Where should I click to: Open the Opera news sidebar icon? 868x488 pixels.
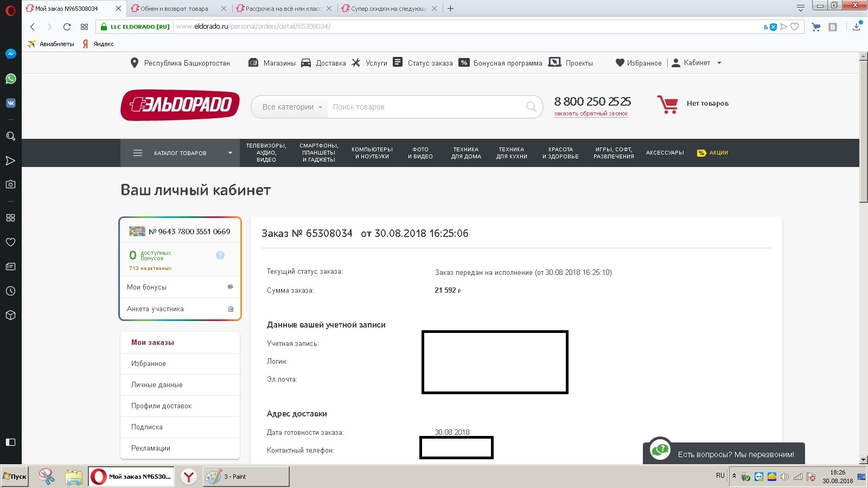click(x=10, y=266)
